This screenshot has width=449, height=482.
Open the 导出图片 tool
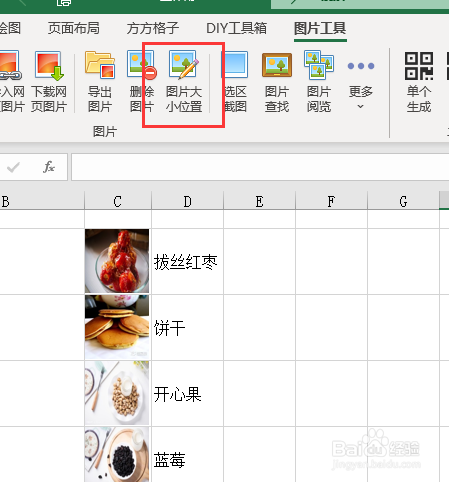(100, 82)
